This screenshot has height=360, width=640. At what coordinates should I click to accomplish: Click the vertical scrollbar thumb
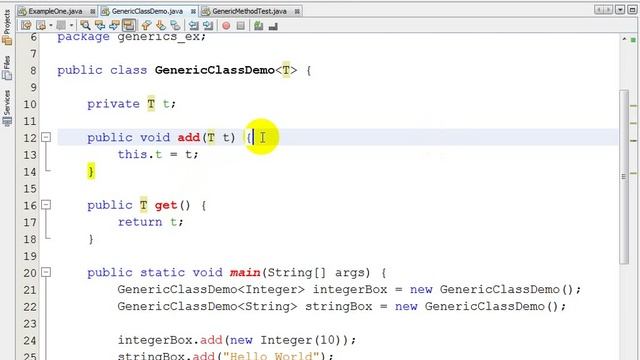click(624, 177)
